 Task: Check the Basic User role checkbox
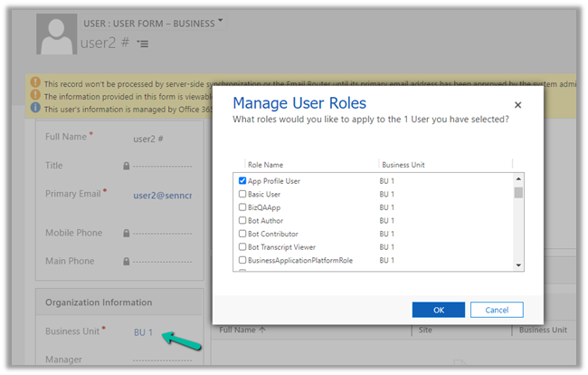click(242, 195)
